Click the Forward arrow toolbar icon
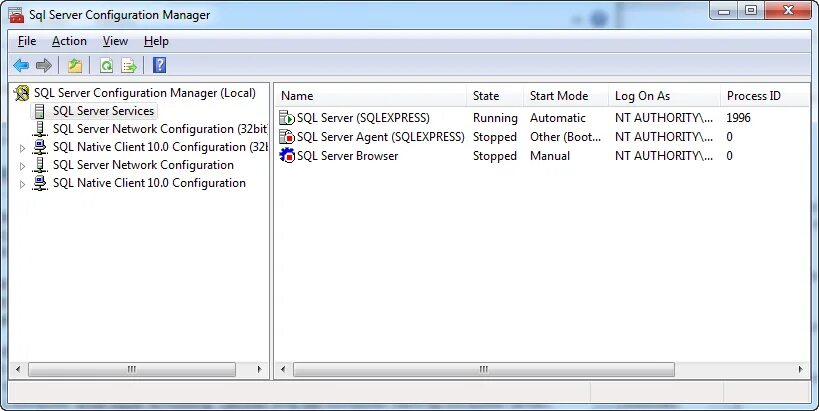This screenshot has width=819, height=411. [44, 65]
